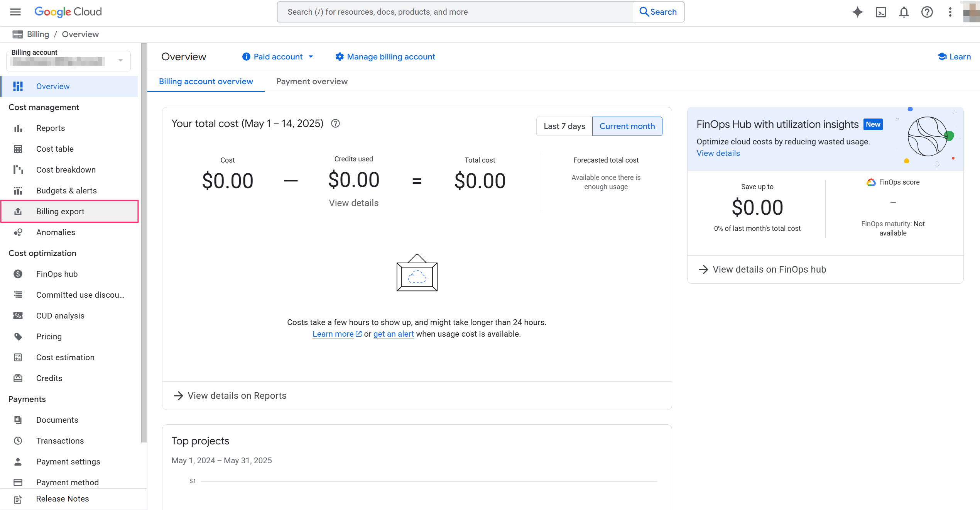Select the Reports icon in the sidebar
Screen dimensions: 980x510
18,128
